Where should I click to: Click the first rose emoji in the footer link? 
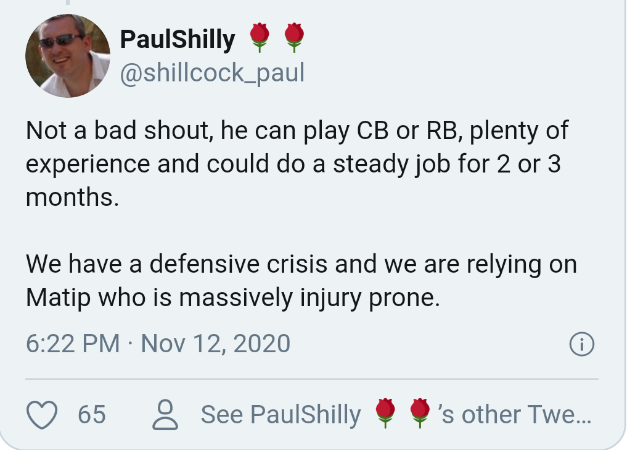(386, 414)
